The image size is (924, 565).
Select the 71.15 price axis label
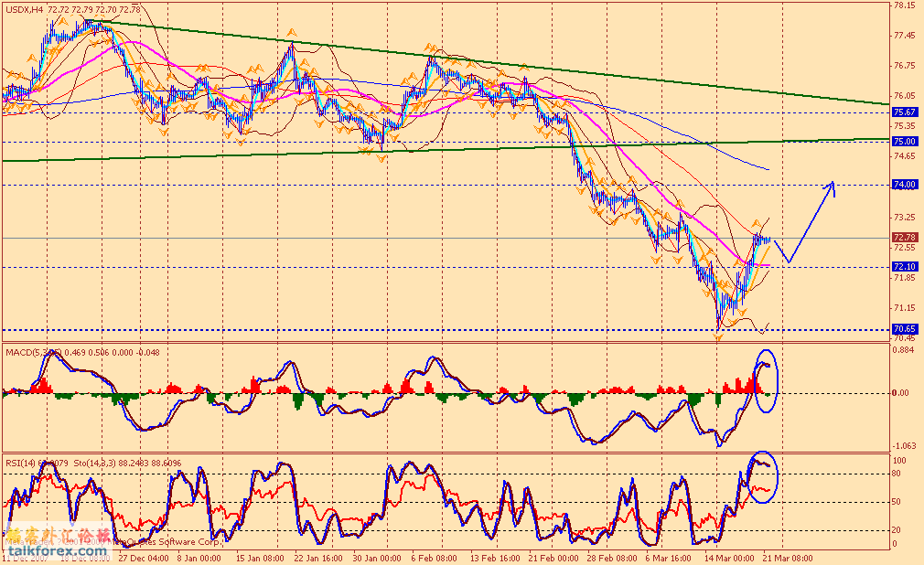pos(904,307)
